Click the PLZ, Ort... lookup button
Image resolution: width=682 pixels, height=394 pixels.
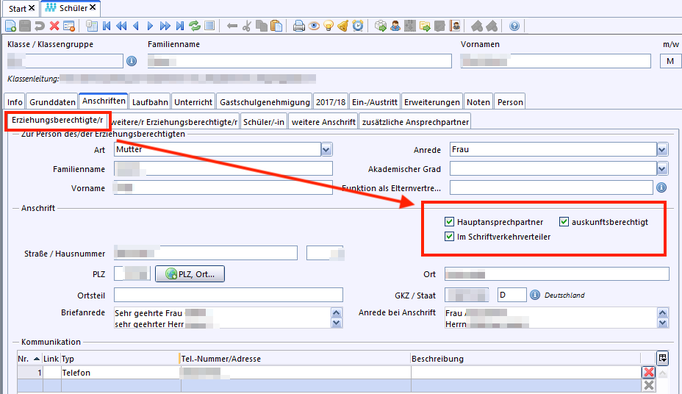click(190, 274)
